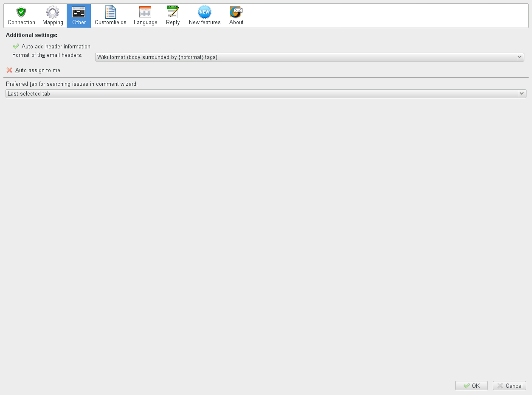Open the About mail icon
This screenshot has height=395, width=532.
click(236, 12)
